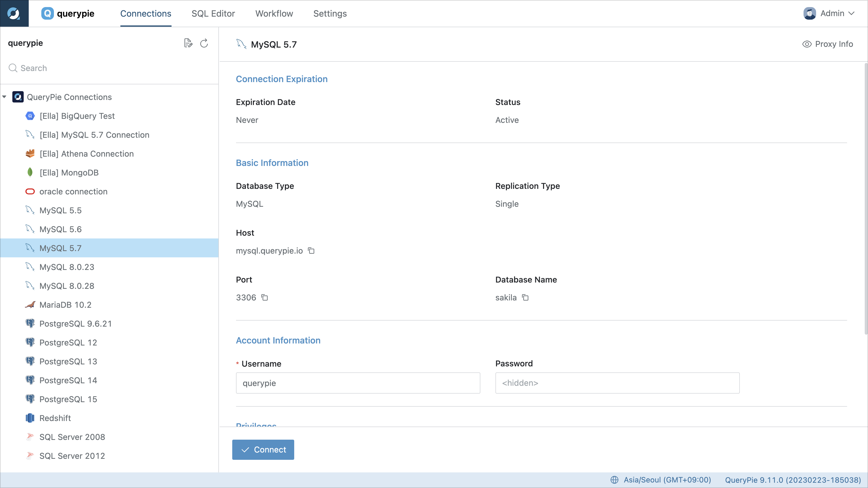Viewport: 868px width, 488px height.
Task: Select the PostgreSQL 13 connection
Action: click(x=68, y=361)
